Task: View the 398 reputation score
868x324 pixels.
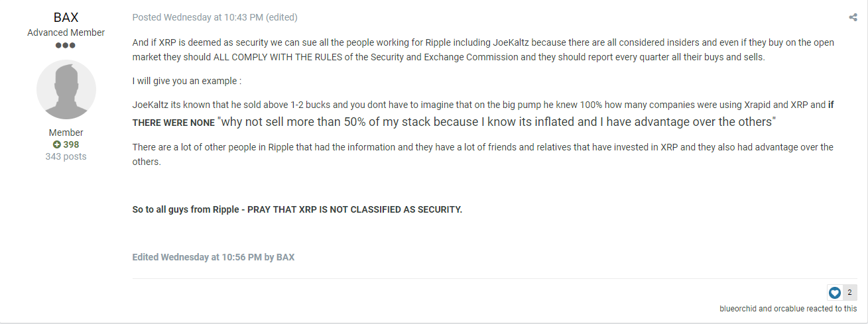Action: pos(71,144)
